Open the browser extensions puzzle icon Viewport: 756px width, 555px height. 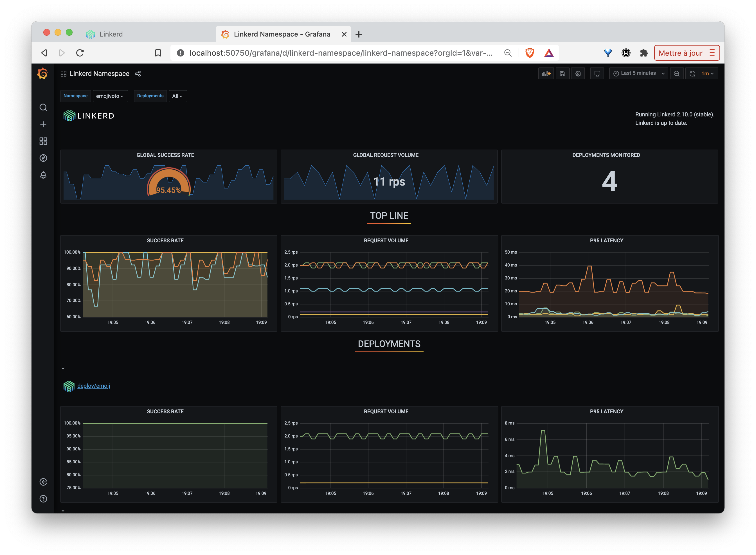click(643, 53)
